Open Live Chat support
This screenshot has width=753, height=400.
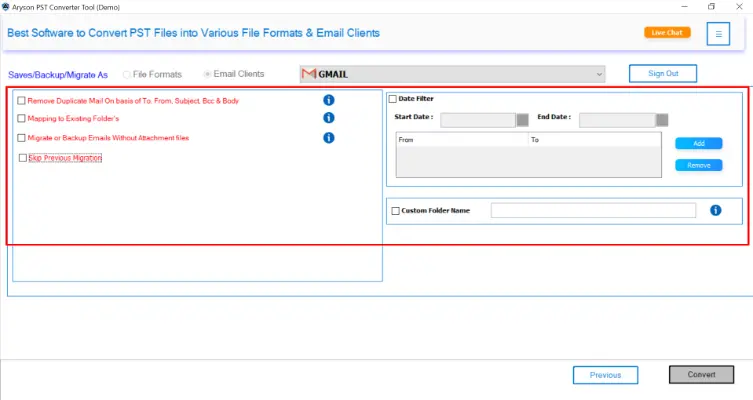[x=667, y=32]
